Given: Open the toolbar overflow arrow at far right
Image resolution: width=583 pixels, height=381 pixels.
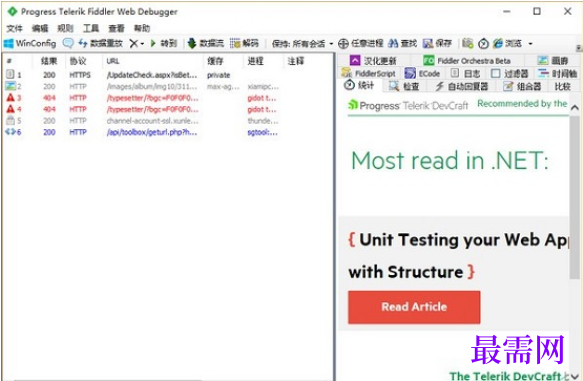Looking at the screenshot, I should pyautogui.click(x=579, y=48).
